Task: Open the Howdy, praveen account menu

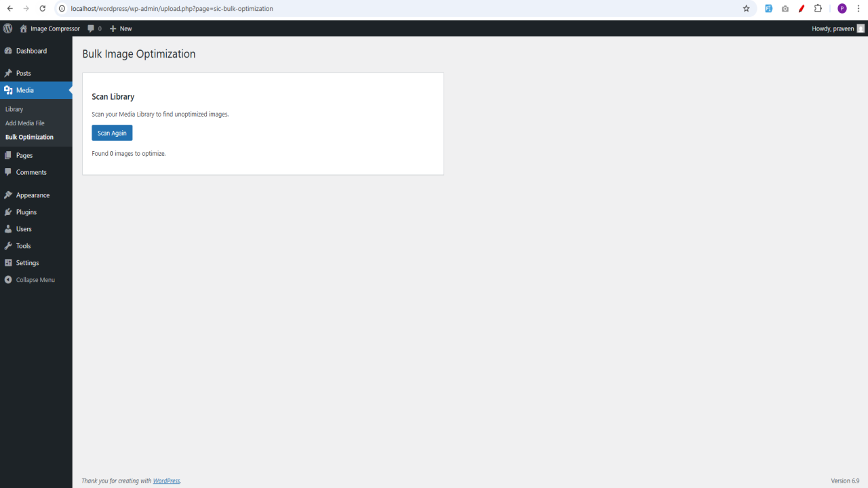Action: coord(833,28)
